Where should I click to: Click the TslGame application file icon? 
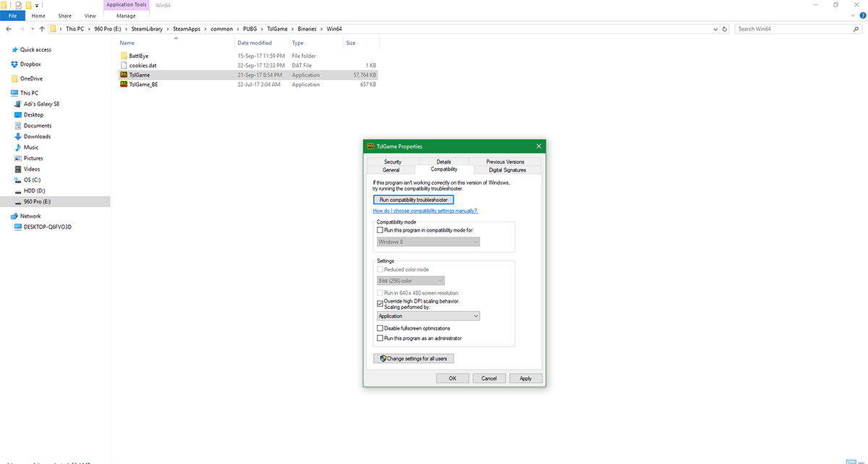click(x=124, y=75)
